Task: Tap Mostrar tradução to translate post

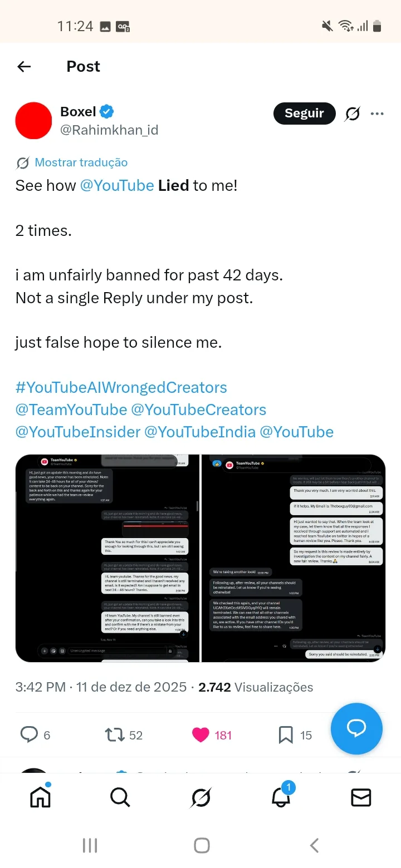Action: (81, 162)
